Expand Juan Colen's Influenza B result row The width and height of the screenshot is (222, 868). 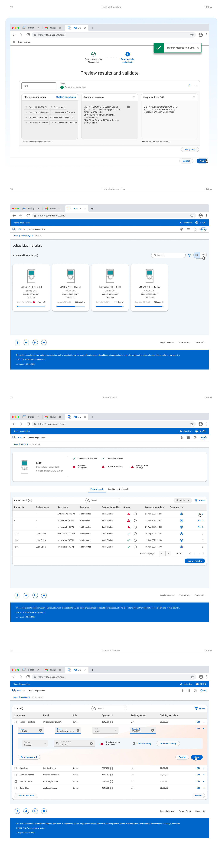coord(203,547)
